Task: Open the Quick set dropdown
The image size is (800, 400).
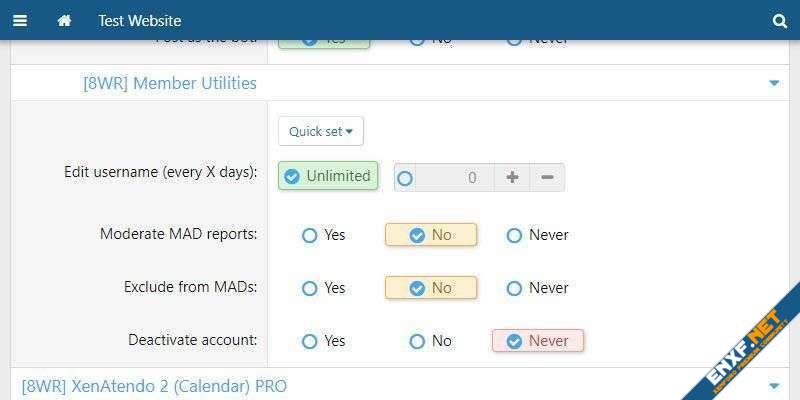Action: click(321, 131)
